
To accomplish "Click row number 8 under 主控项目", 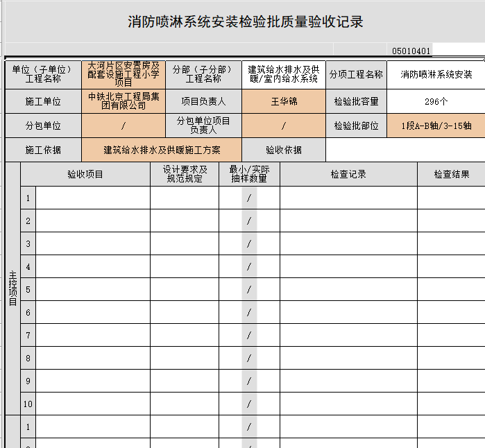I will click(x=28, y=358).
